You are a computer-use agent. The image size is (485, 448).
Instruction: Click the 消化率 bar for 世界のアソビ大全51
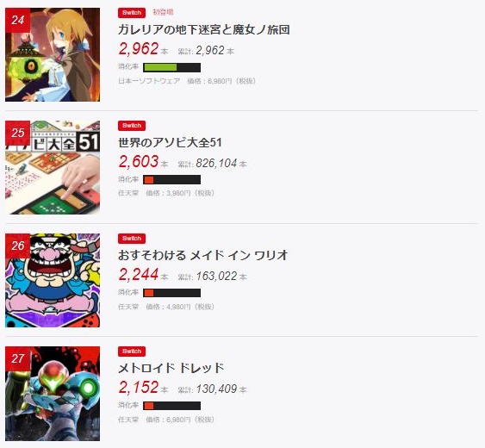coord(171,180)
